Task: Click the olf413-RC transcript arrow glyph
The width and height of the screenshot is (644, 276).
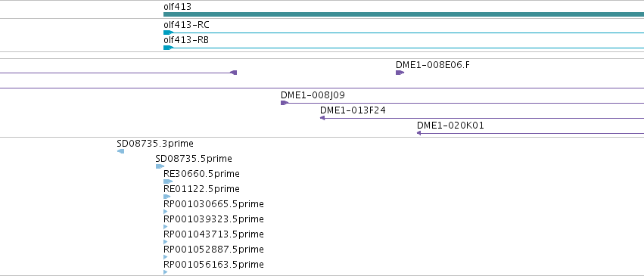Action: [x=169, y=33]
